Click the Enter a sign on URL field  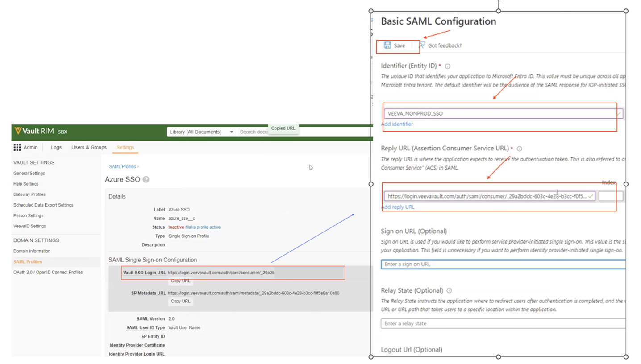503,264
